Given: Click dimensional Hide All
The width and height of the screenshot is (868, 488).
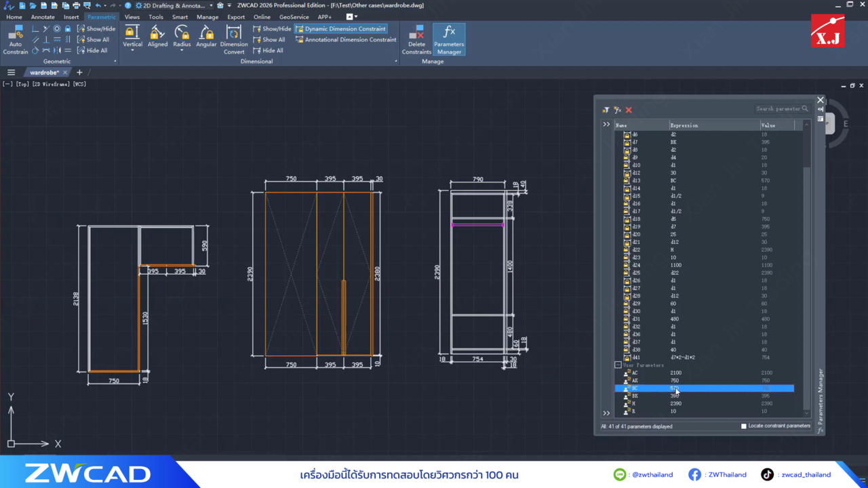Looking at the screenshot, I should (268, 50).
